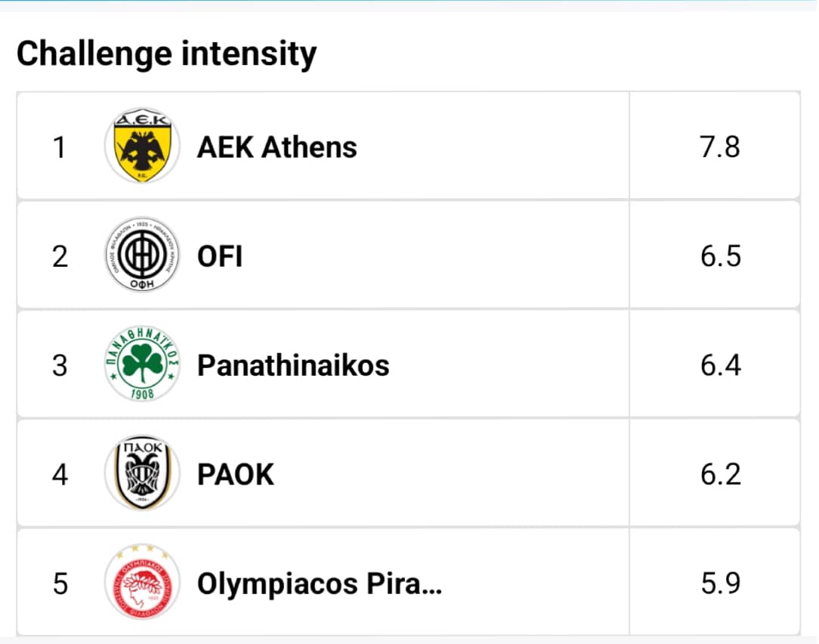Select the 5.9 intensity value
819x644 pixels.
(x=720, y=584)
